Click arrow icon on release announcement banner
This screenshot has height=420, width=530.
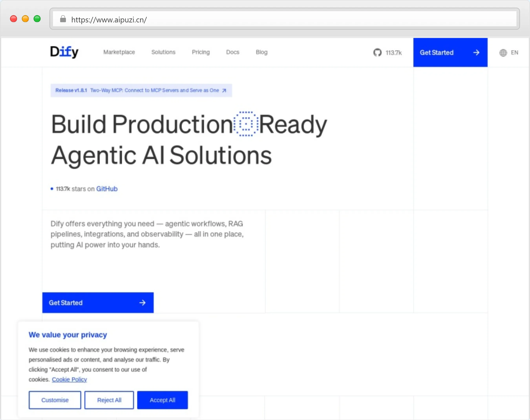pos(224,91)
